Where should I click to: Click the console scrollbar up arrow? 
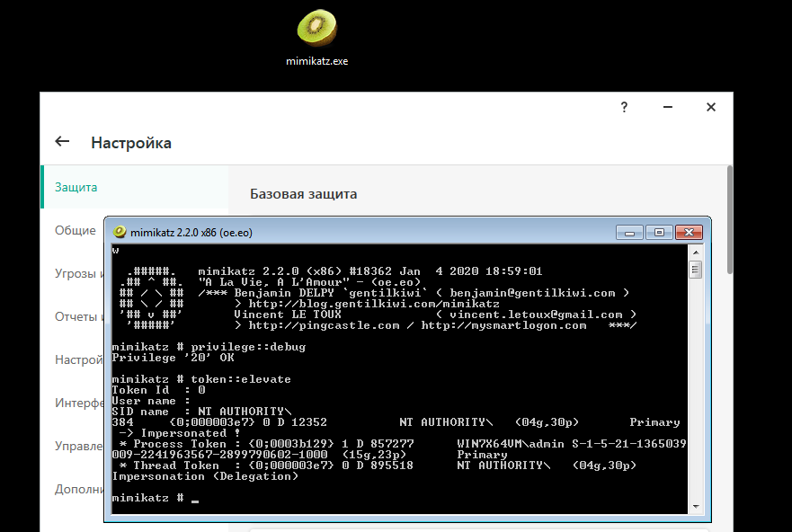[696, 253]
